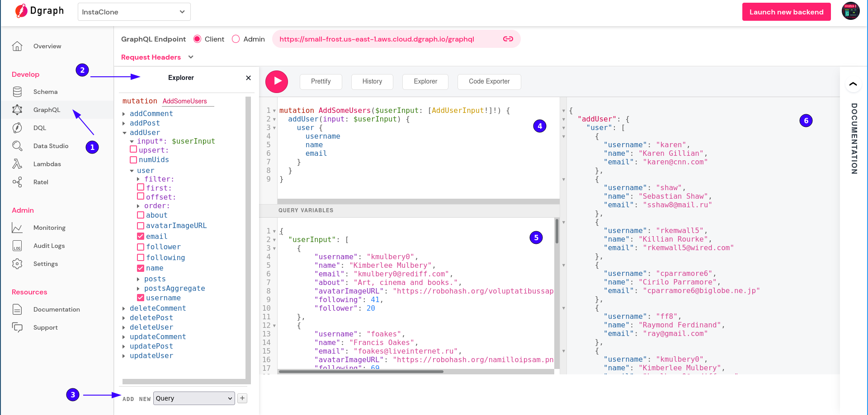Screen dimensions: 868x415
Task: Select the GraphQL sidebar icon
Action: click(17, 110)
